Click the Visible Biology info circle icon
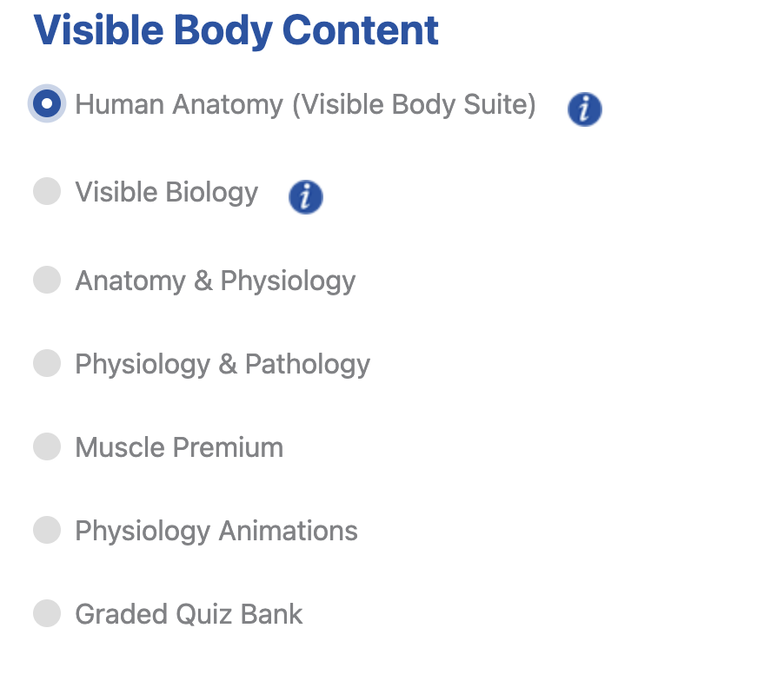784x681 pixels. (305, 197)
